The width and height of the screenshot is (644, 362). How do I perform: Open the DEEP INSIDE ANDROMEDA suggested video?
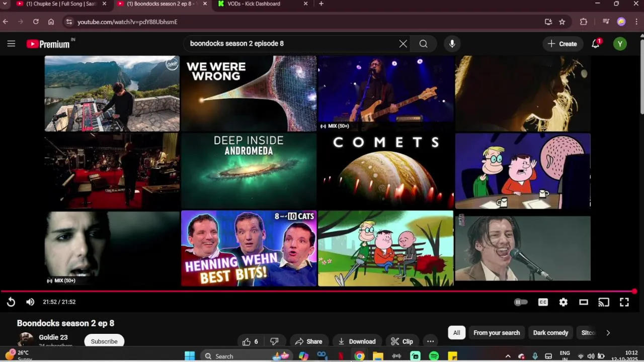(x=249, y=171)
